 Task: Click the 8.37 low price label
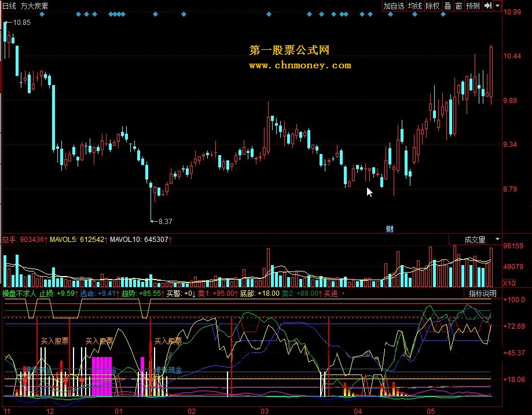point(165,221)
